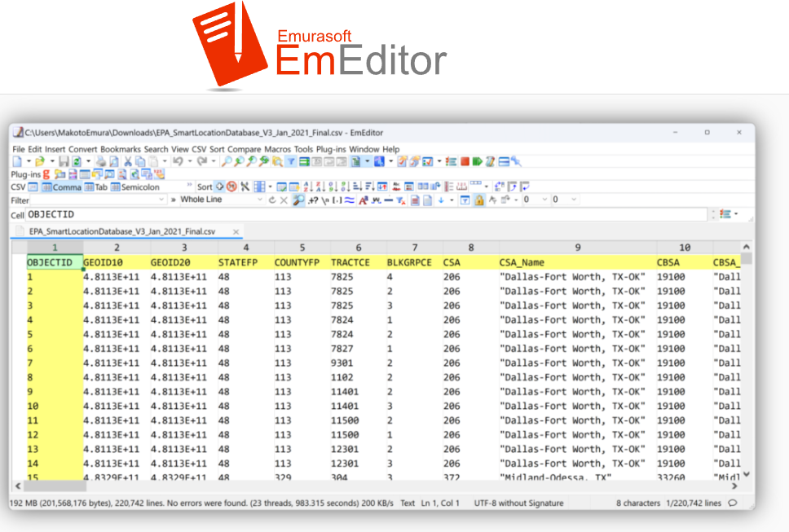
Task: Click the first Find magnifier icon
Action: (x=227, y=161)
